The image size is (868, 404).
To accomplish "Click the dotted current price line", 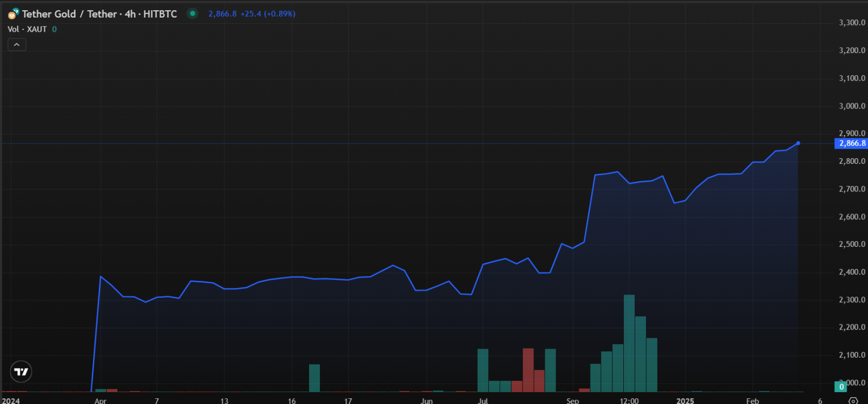I will tap(396, 143).
